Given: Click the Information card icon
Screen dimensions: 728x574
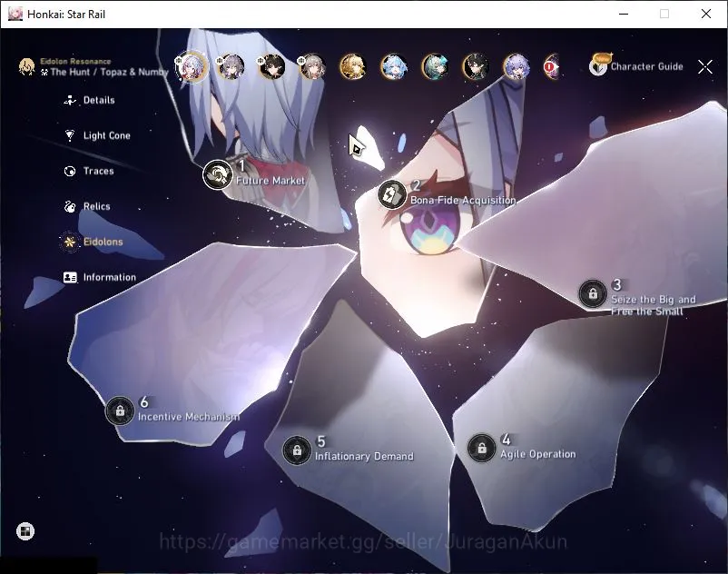Looking at the screenshot, I should point(70,277).
